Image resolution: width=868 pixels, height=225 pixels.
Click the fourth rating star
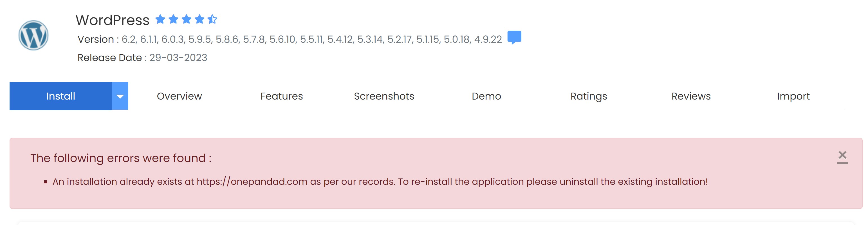click(199, 19)
